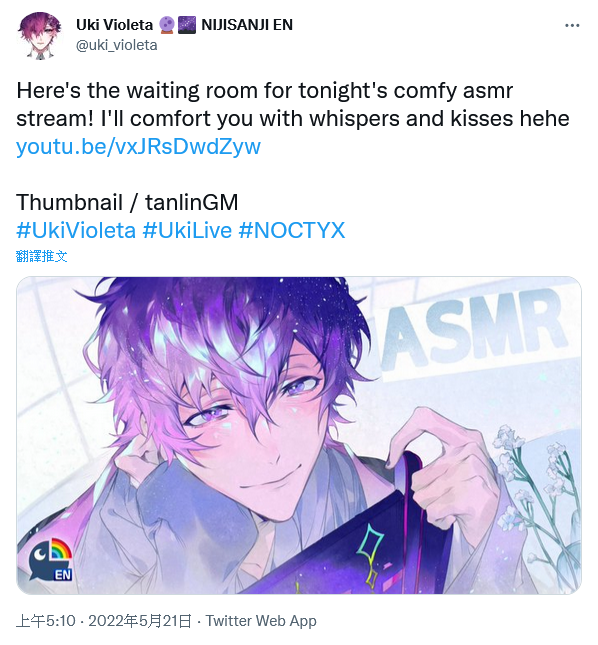Click the tweet timestamp 上午5:10
The image size is (598, 645).
[46, 621]
